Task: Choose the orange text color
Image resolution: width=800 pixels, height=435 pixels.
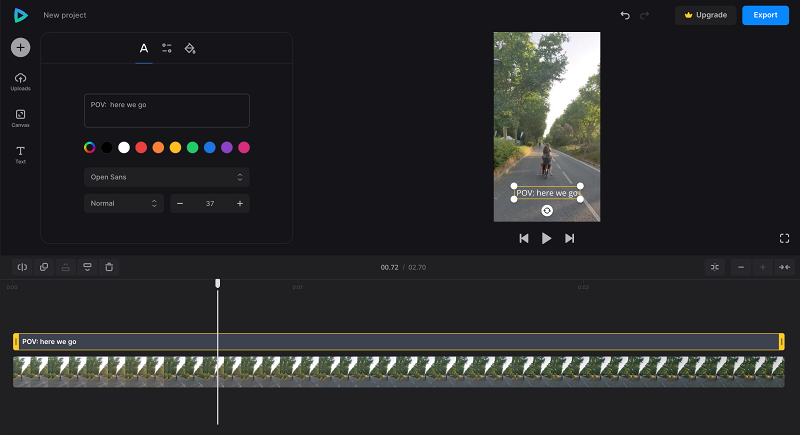Action: pyautogui.click(x=158, y=147)
